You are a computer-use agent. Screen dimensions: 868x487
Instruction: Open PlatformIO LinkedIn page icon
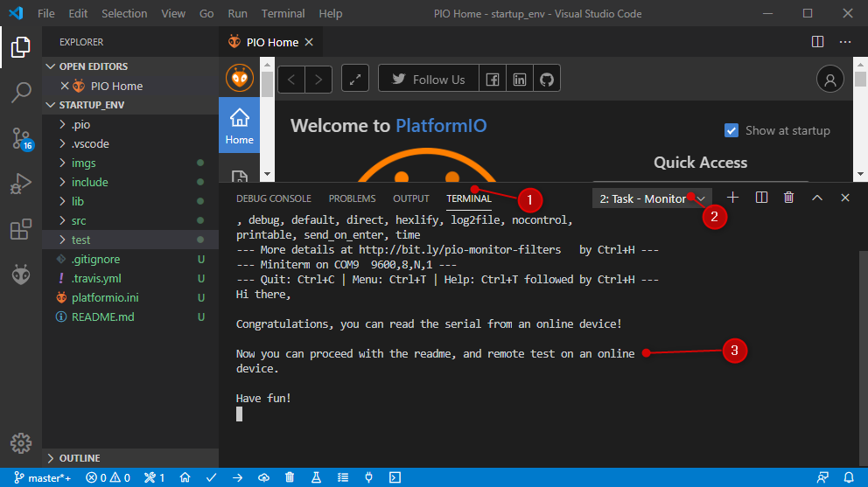click(x=519, y=80)
